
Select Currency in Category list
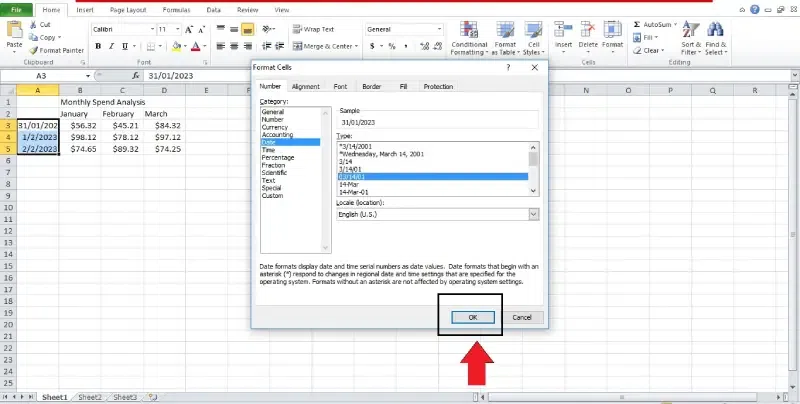click(274, 127)
